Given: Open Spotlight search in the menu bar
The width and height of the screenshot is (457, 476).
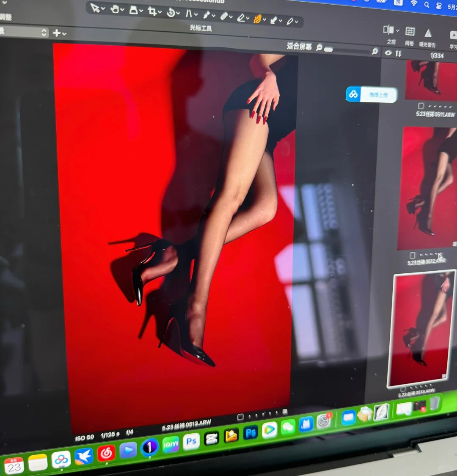Looking at the screenshot, I should (427, 5).
